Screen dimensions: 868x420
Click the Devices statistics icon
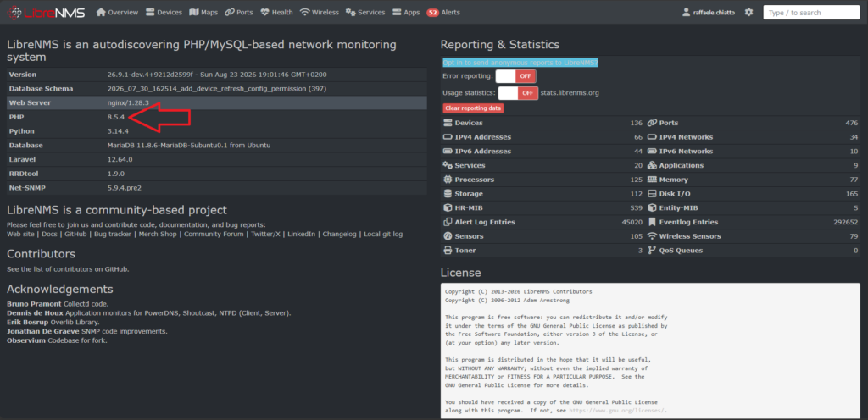(448, 123)
